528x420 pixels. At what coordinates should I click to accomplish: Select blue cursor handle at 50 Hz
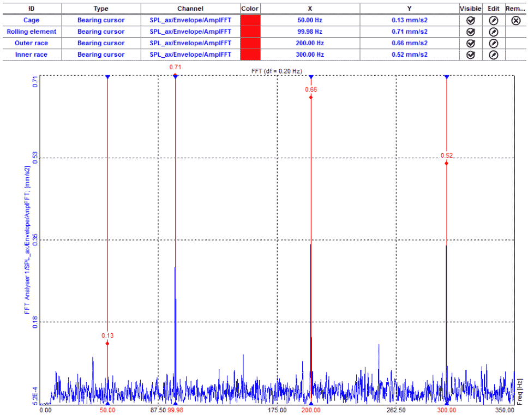click(x=107, y=77)
